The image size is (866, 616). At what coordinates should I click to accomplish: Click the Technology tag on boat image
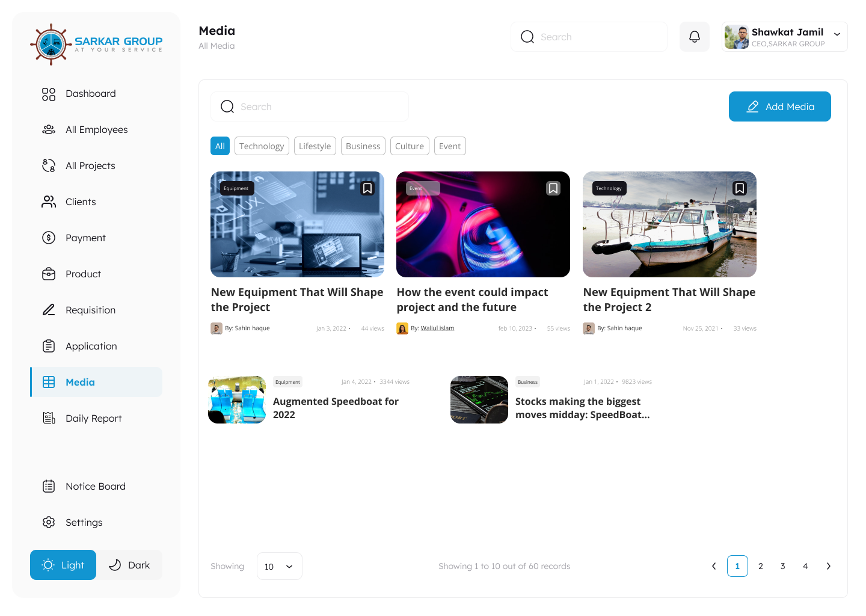[x=609, y=188]
